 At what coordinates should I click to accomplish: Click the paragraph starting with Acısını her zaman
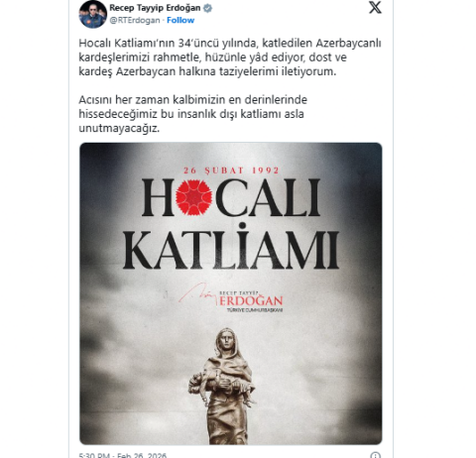coord(193,114)
